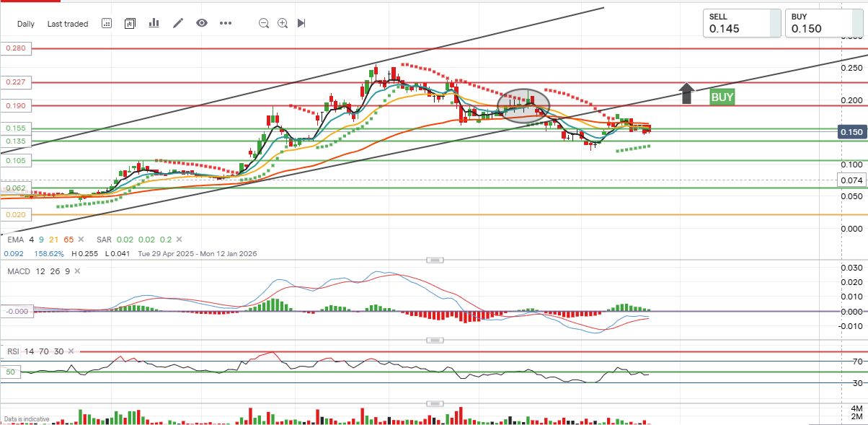
Task: Select the pencil drawing tool
Action: (178, 23)
